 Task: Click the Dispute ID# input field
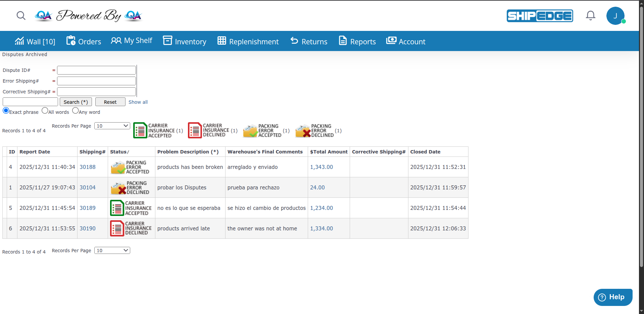(96, 70)
